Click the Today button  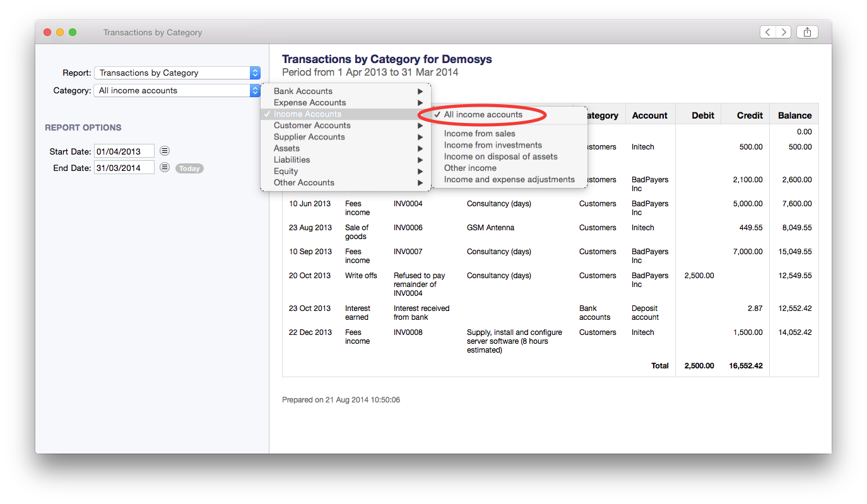coord(189,168)
